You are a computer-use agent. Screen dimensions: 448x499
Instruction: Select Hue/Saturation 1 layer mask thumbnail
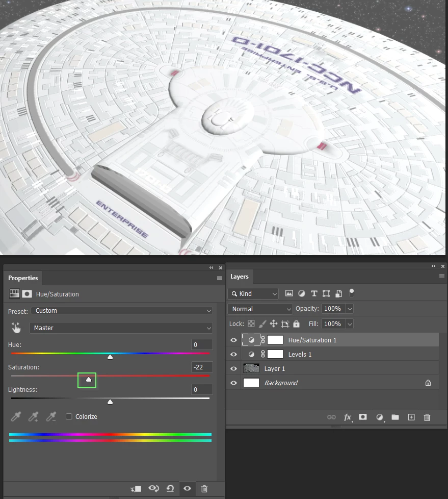coord(275,340)
